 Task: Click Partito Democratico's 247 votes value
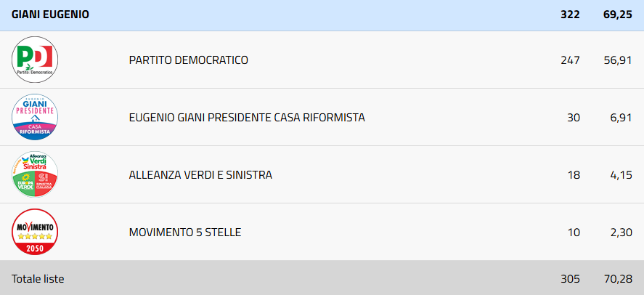[x=570, y=60]
